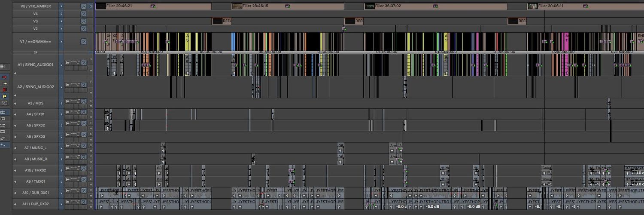Viewport: 644px width, 215px height.
Task: Click the Filler 30:06:11 clip thumbnail
Action: click(533, 6)
